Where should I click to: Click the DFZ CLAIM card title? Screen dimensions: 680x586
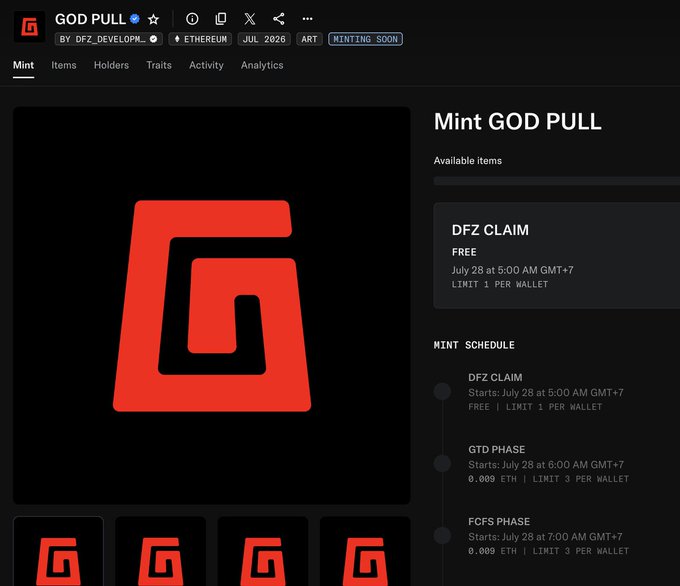click(x=490, y=230)
